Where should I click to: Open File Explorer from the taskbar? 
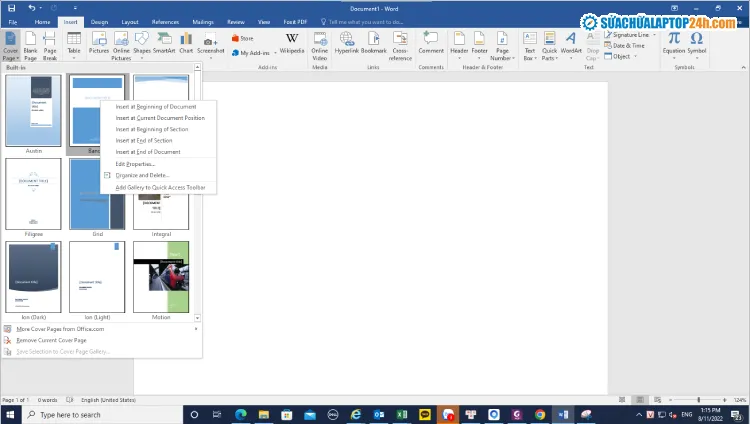264,414
